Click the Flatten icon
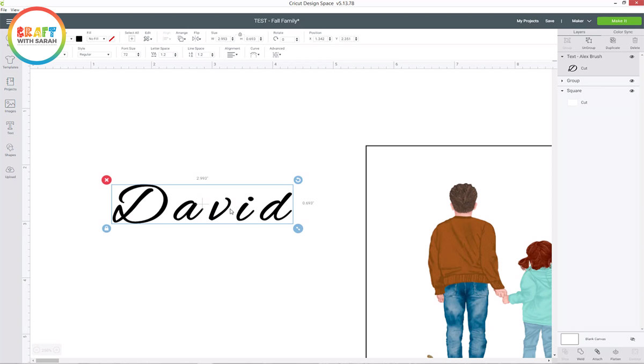Viewport: 644px width, 364px height. pyautogui.click(x=616, y=354)
